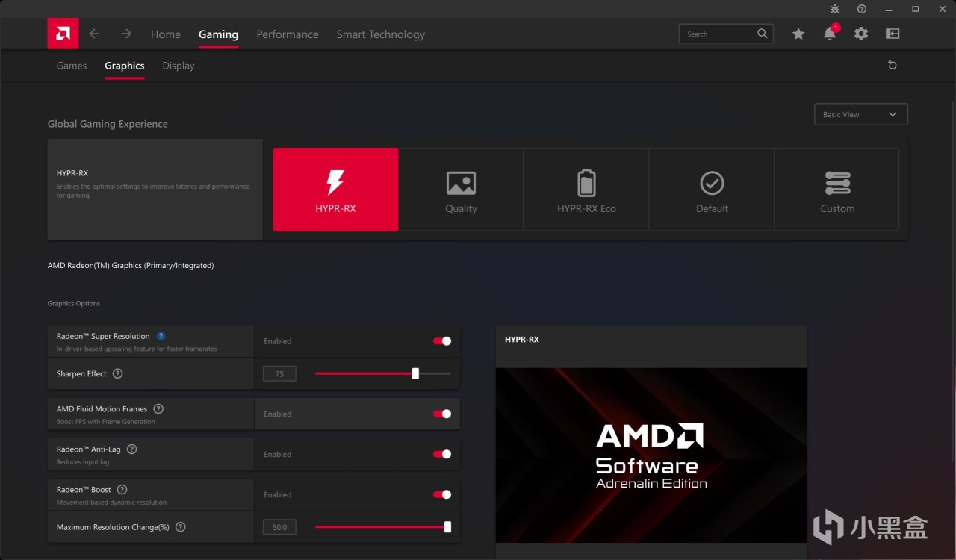
Task: Click the Radeon Boost help icon
Action: [x=122, y=489]
